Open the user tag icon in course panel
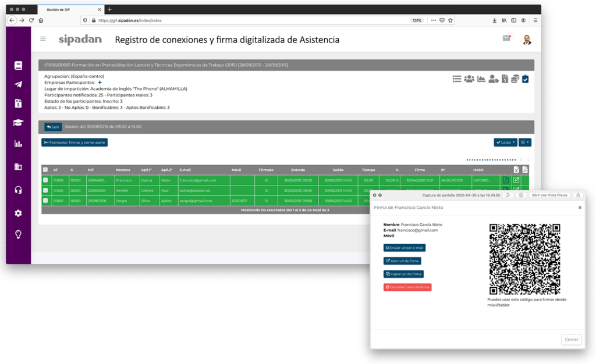Image resolution: width=596 pixels, height=364 pixels. [x=494, y=78]
